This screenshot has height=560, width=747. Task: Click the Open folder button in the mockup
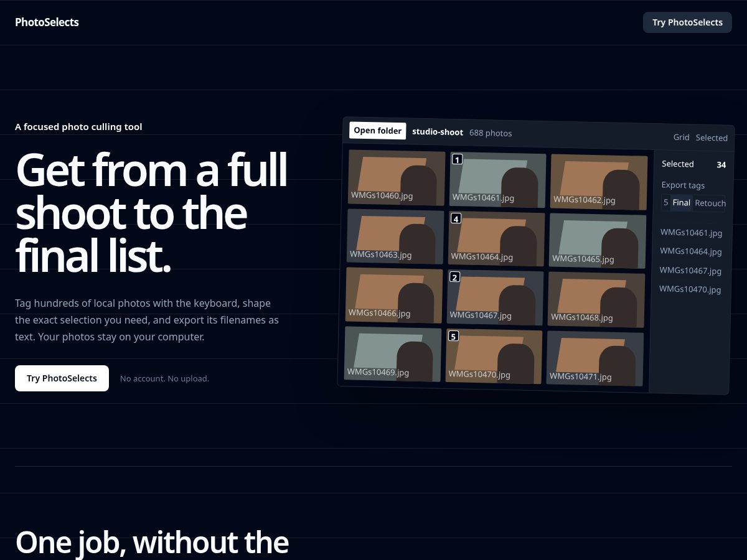tap(378, 131)
